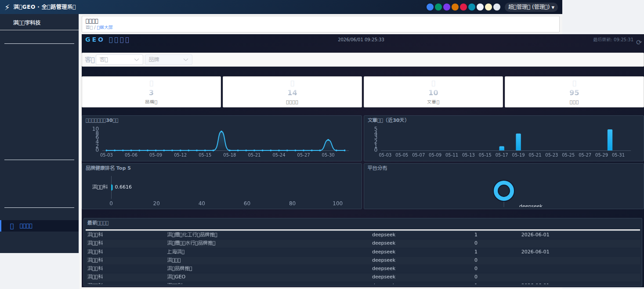Click the 最后更新: 09:25:31 text
Image resolution: width=644 pixels, height=289 pixels.
tap(613, 39)
